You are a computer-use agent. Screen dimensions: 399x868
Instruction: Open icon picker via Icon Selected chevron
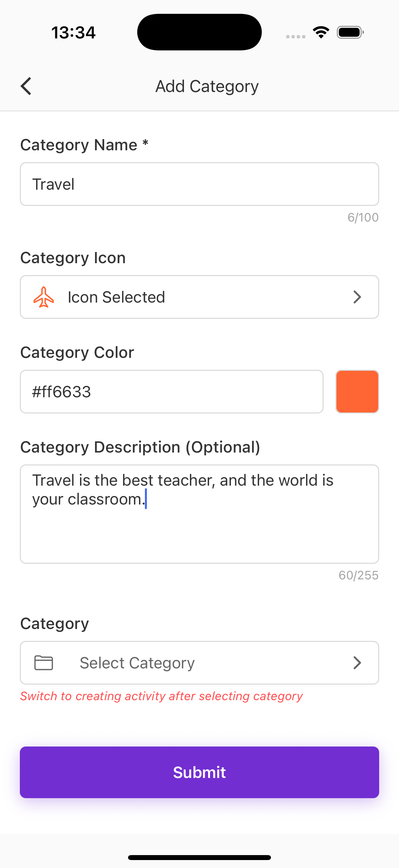click(x=357, y=297)
